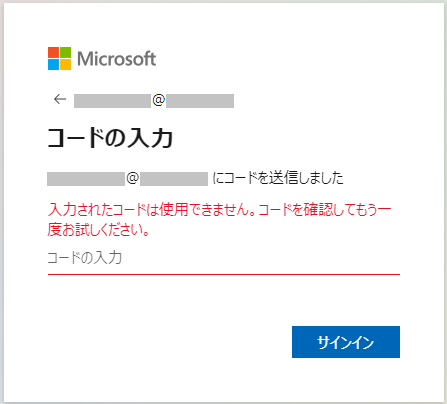Click the にコードを送信しました message text
447x404 pixels.
(x=277, y=178)
